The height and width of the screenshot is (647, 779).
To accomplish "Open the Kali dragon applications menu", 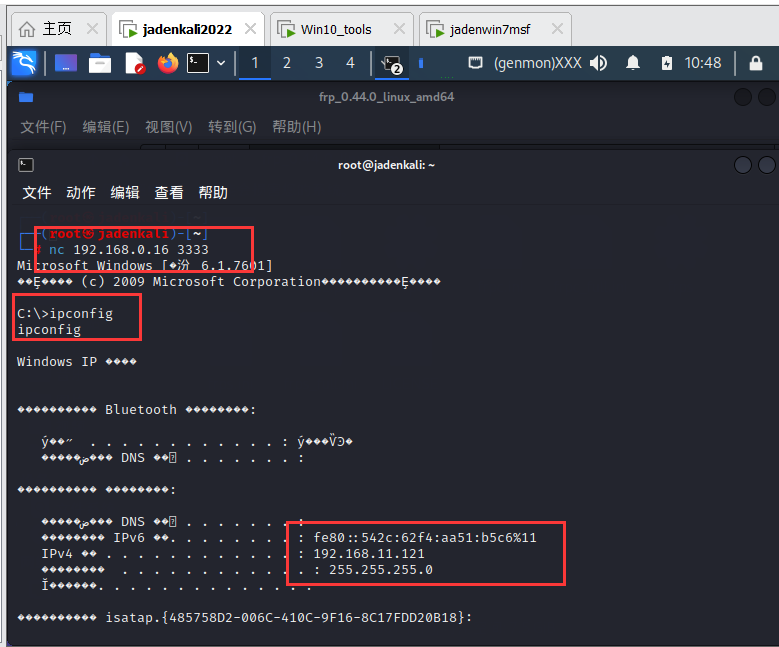I will click(x=23, y=63).
